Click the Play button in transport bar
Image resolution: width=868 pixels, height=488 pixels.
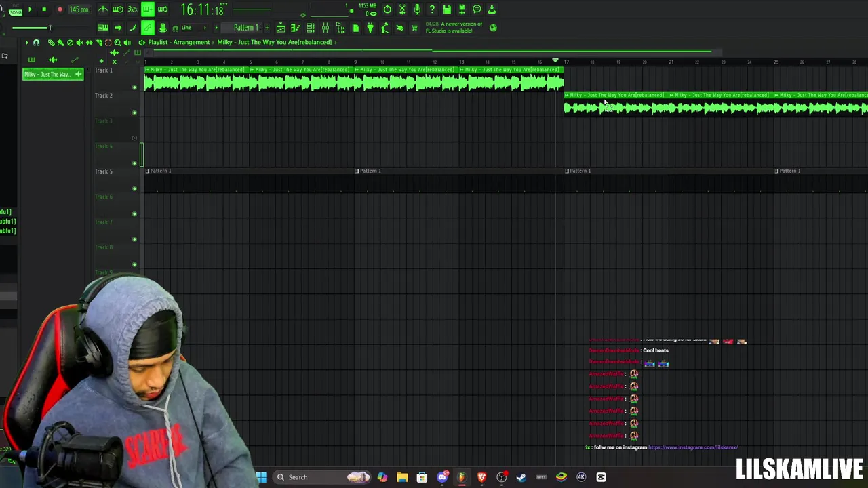coord(30,9)
